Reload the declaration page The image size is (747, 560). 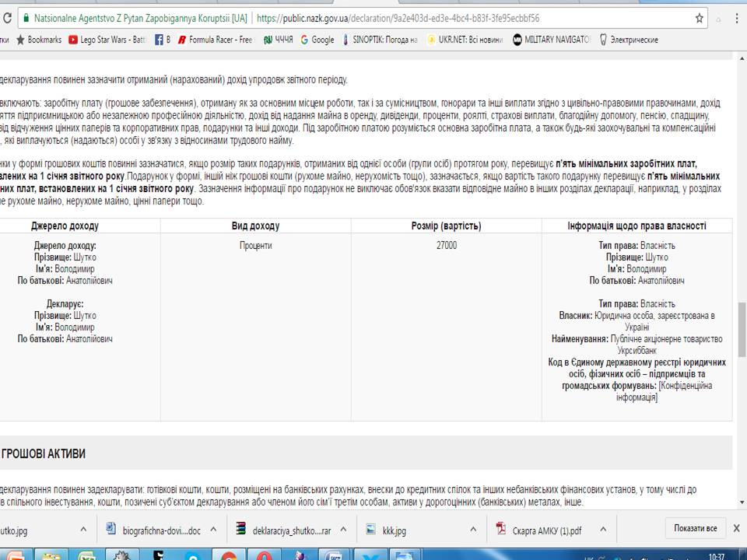[7, 19]
